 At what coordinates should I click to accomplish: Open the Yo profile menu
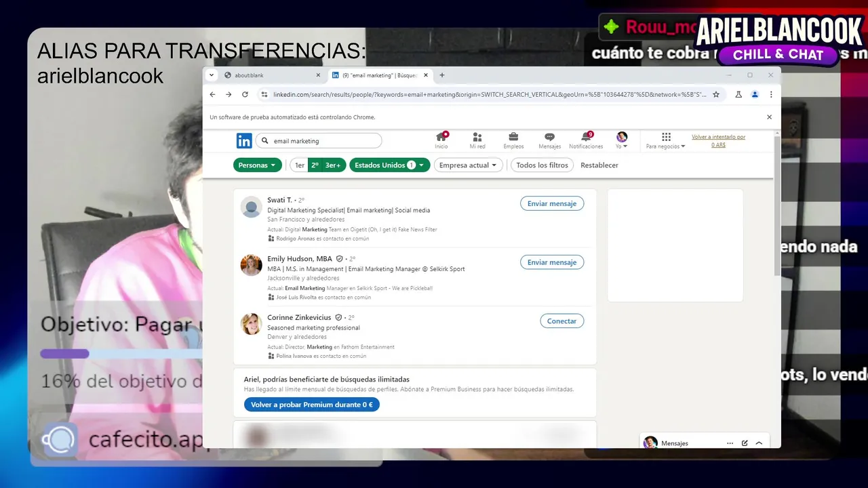(622, 141)
